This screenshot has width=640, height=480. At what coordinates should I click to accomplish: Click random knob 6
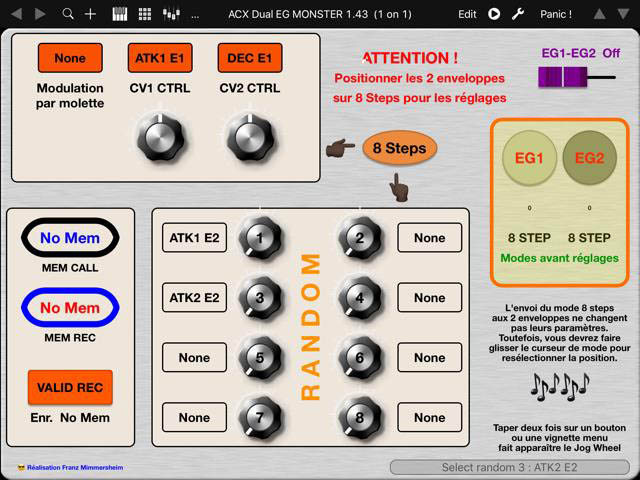360,358
